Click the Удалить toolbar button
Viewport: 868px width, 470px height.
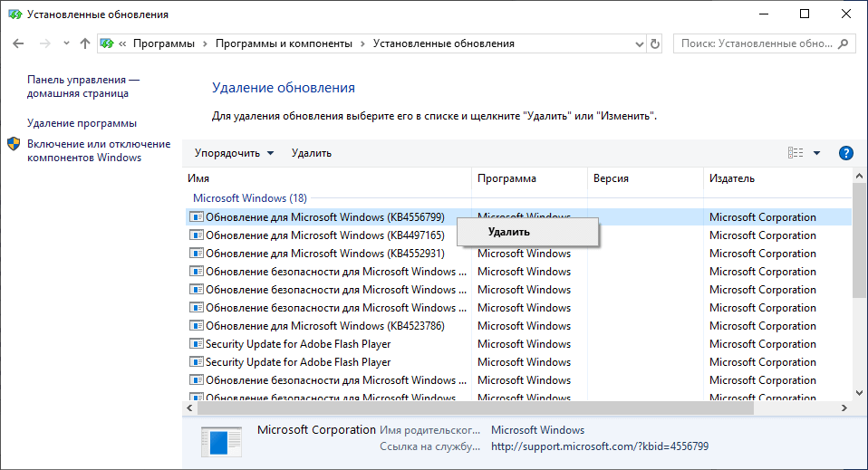(311, 153)
